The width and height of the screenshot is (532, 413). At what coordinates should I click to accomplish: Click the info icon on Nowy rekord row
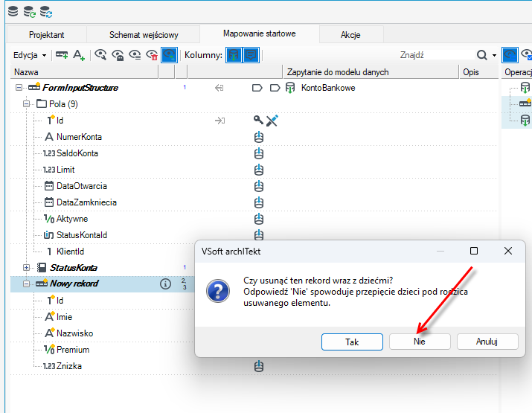tap(166, 284)
